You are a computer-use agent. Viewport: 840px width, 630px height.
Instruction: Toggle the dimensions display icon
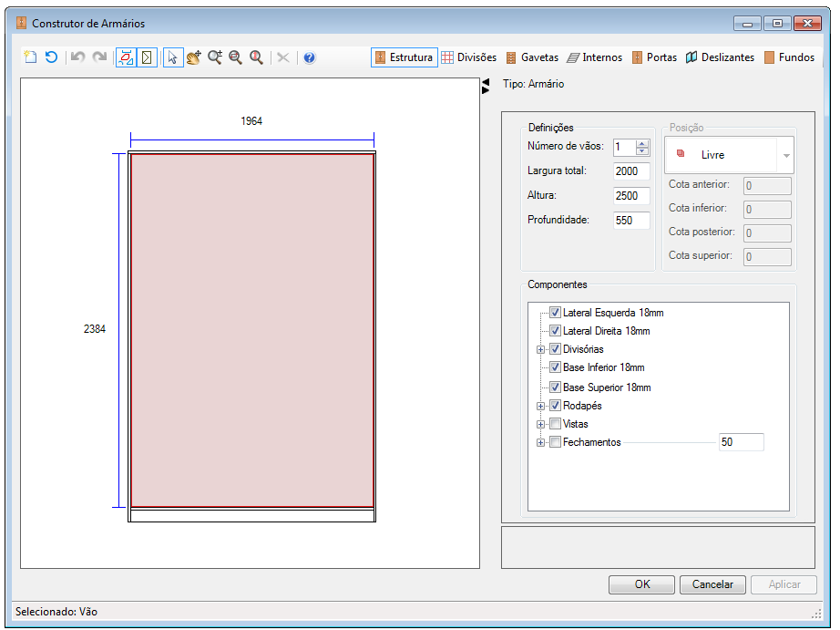126,57
